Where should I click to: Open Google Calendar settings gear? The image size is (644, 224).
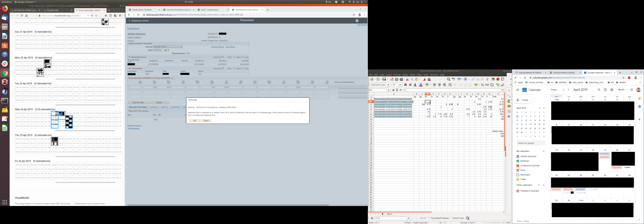pos(612,90)
